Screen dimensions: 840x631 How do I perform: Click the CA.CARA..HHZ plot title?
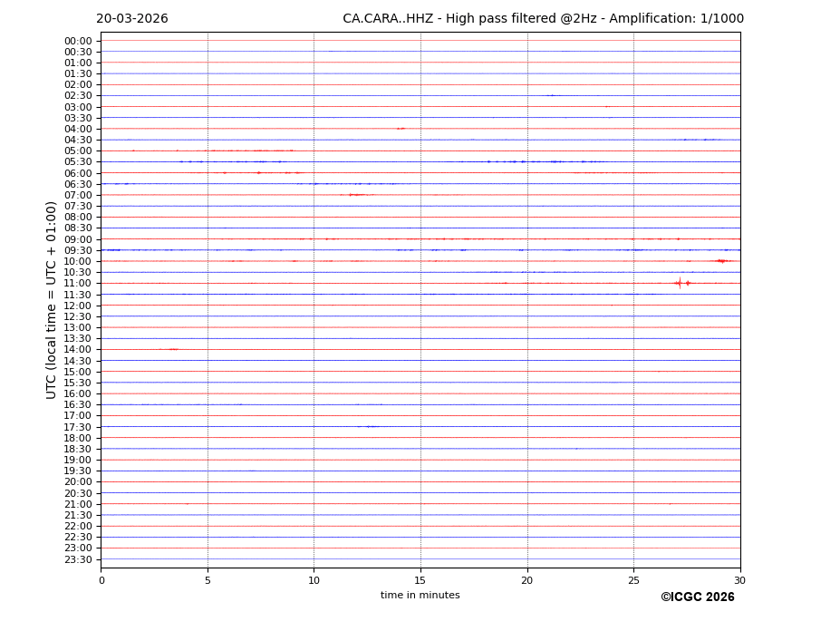543,19
